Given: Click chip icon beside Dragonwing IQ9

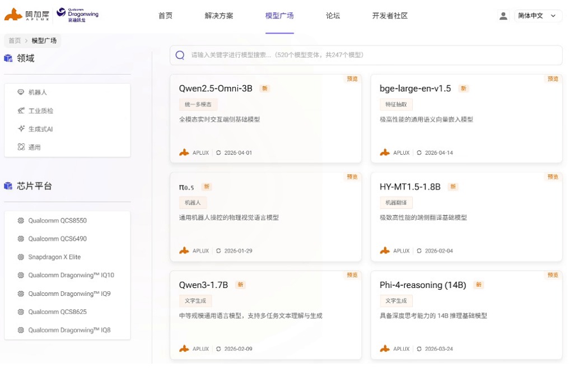Looking at the screenshot, I should pos(21,294).
